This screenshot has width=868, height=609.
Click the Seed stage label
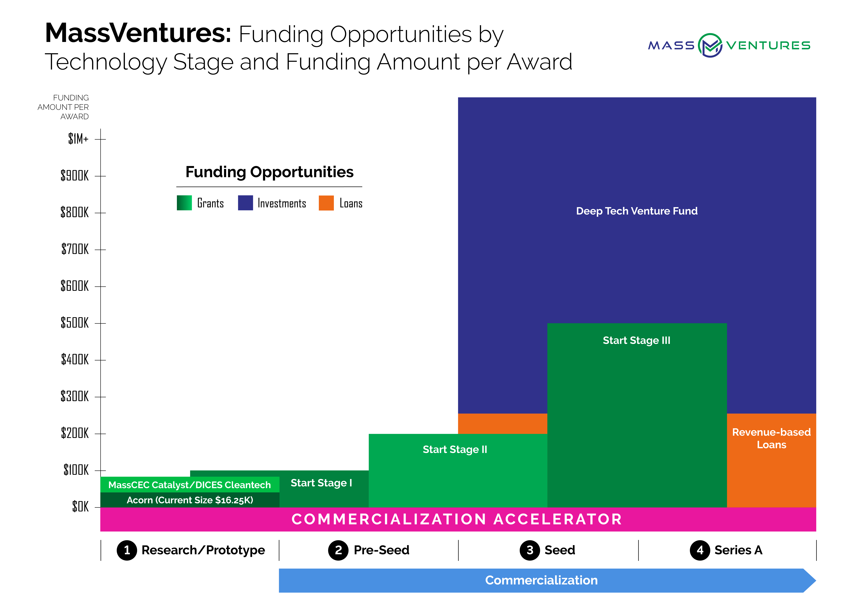(560, 550)
